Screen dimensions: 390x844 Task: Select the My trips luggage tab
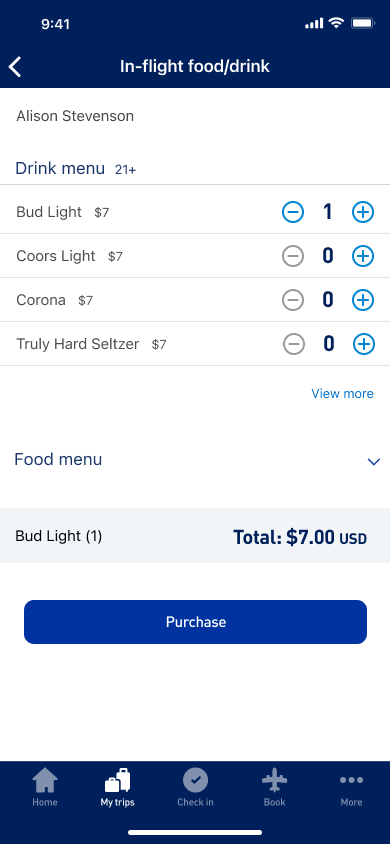point(117,787)
